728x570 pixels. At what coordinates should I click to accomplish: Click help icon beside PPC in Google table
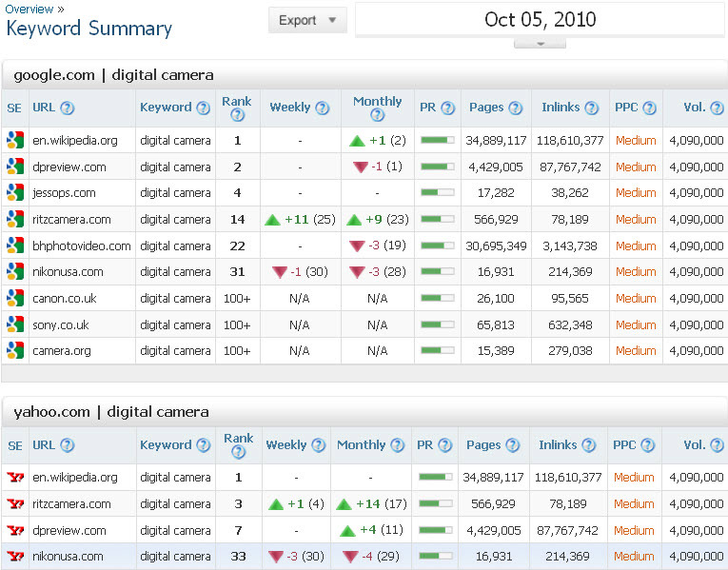649,108
